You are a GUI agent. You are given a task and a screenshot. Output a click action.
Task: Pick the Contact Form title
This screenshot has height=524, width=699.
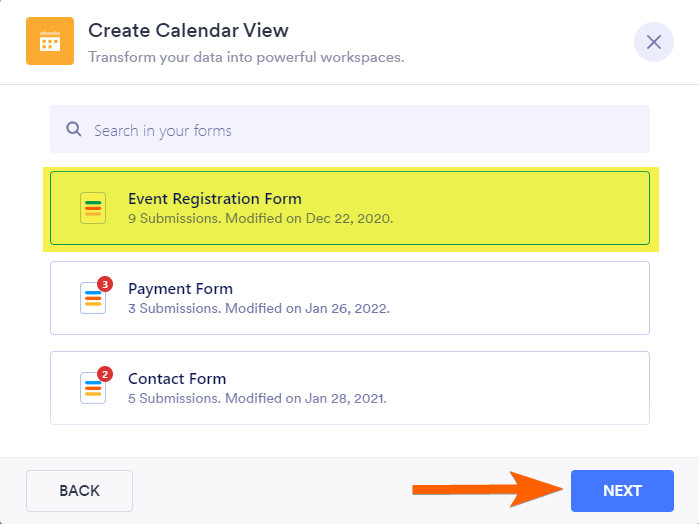pos(177,378)
